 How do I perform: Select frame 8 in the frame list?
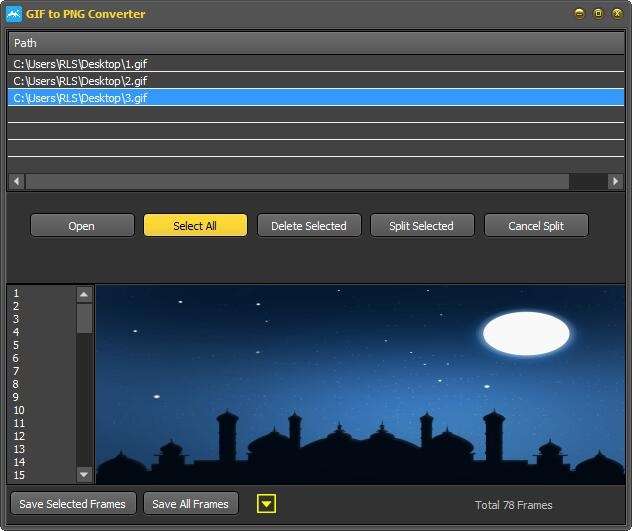pyautogui.click(x=42, y=384)
